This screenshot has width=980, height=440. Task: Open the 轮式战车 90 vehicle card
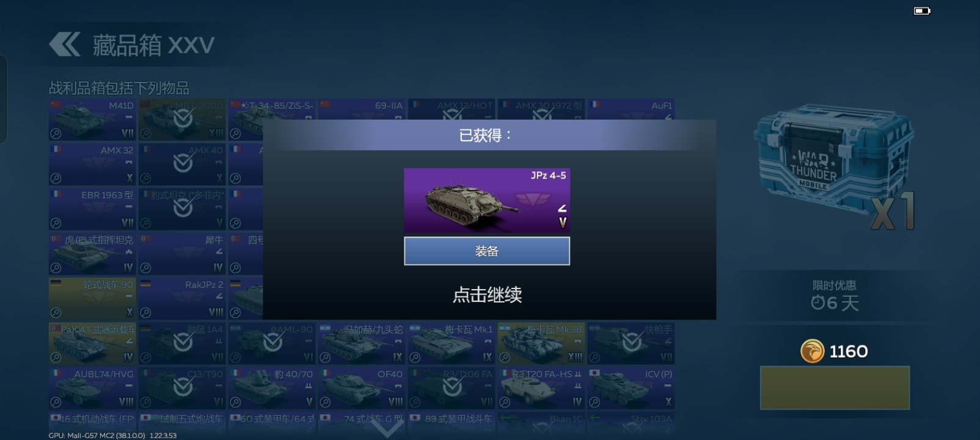[92, 298]
